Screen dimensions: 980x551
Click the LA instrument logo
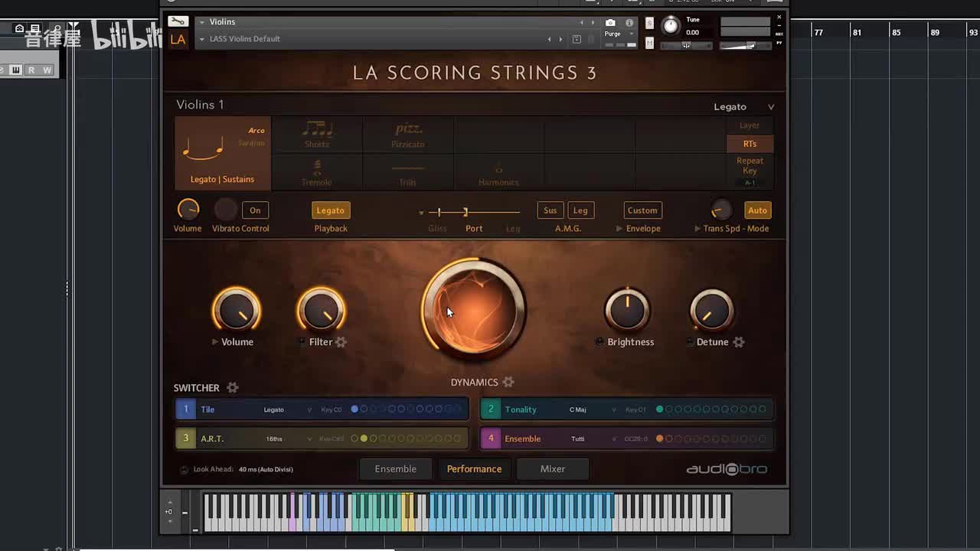click(178, 40)
